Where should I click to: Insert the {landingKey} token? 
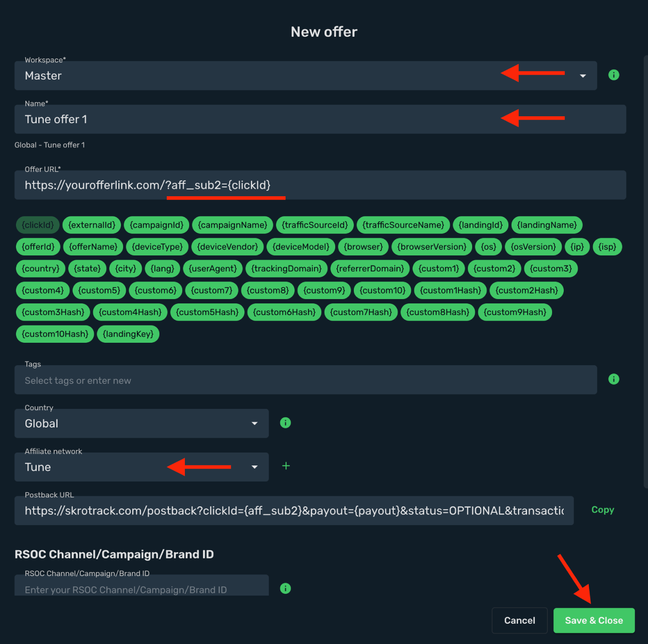pos(128,334)
